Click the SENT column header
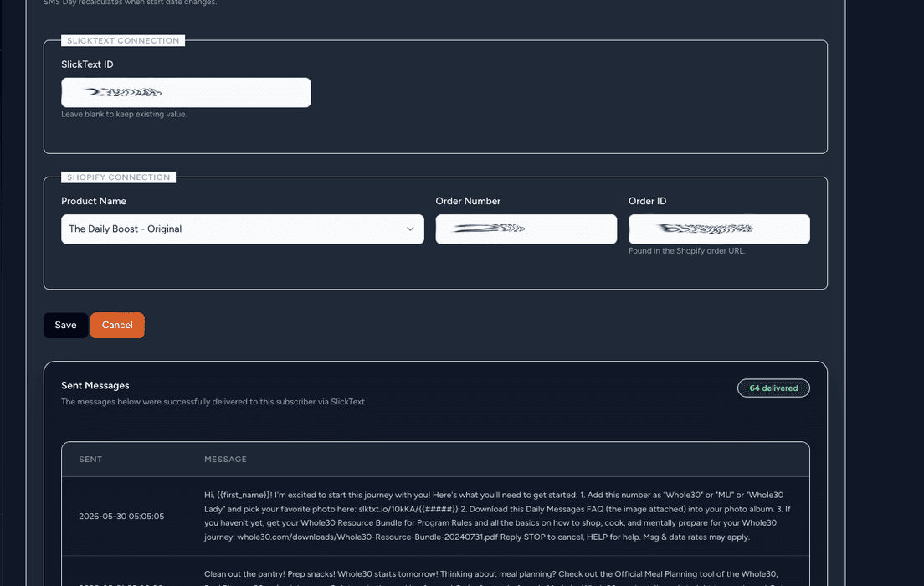 90,460
